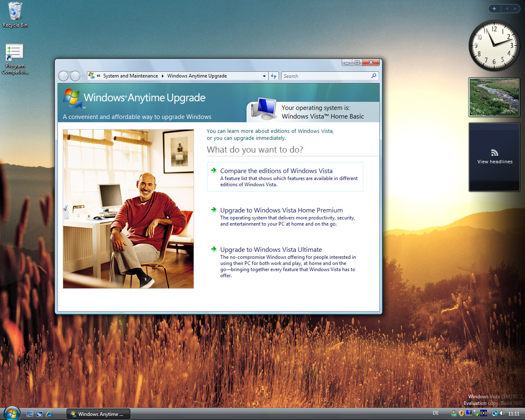Click the Forward navigation button
Screen dimensions: 525x420
tap(75, 76)
